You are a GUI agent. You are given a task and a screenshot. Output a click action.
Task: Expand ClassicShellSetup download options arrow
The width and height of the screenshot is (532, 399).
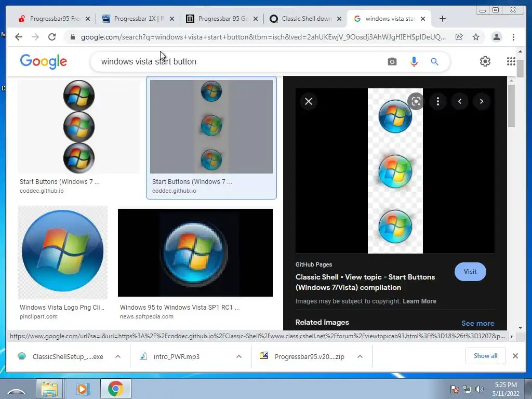pos(118,356)
